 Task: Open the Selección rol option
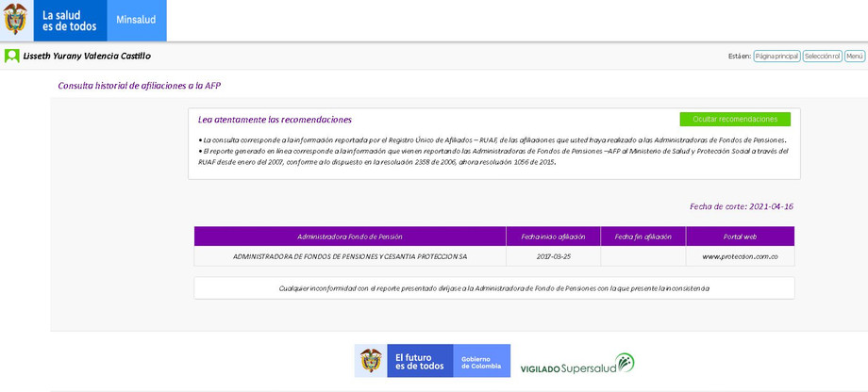[x=822, y=57]
